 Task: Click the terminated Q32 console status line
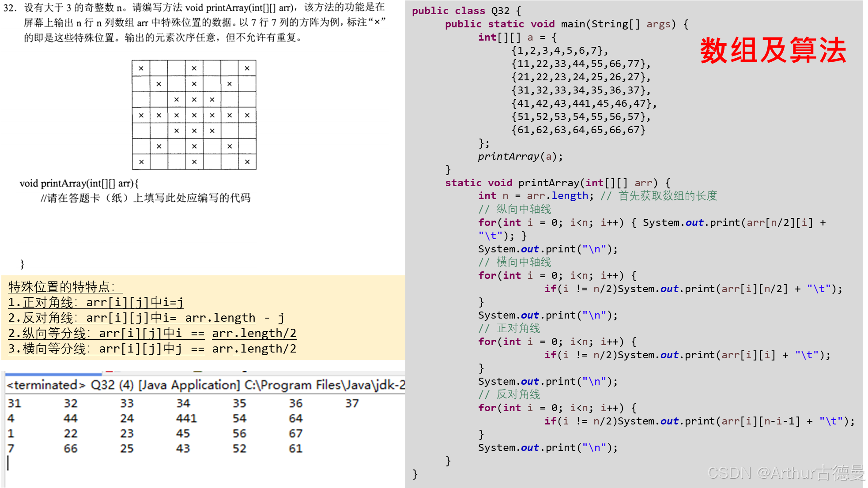205,385
